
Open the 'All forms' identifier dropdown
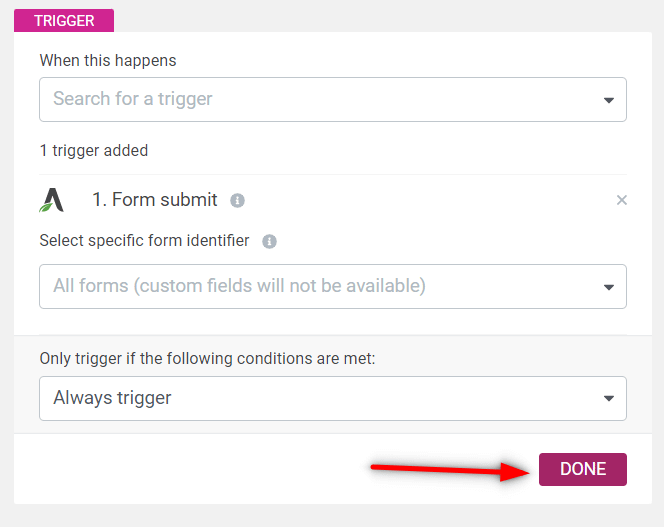tap(320, 286)
